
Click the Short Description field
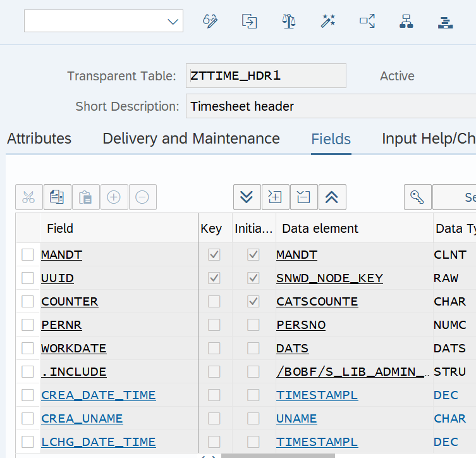331,106
